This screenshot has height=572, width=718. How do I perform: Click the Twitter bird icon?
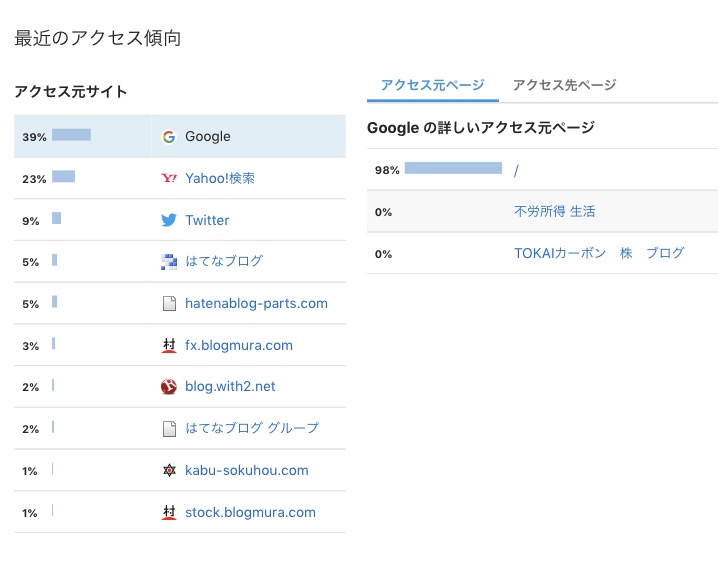(x=169, y=220)
